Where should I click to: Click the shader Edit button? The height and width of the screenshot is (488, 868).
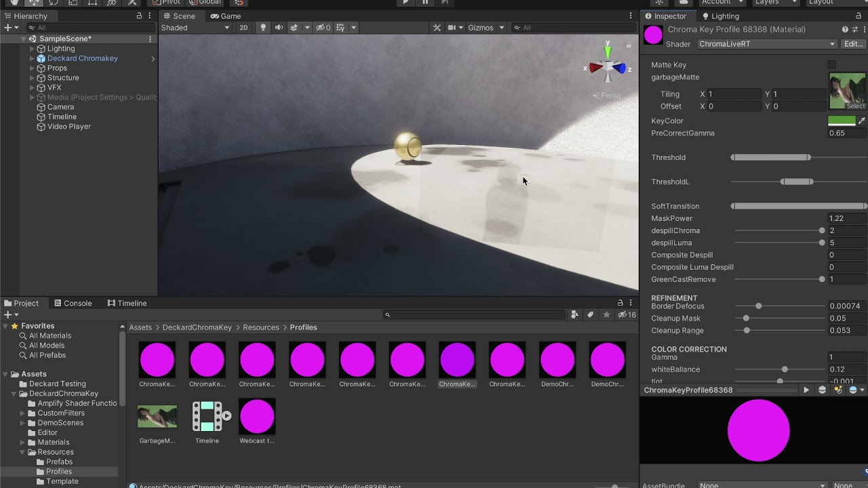click(853, 44)
